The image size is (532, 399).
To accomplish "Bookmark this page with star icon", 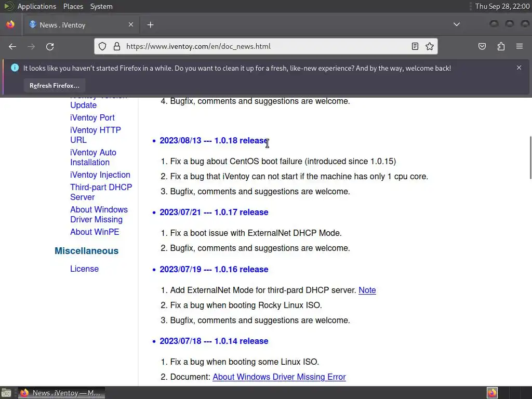I will [x=430, y=46].
